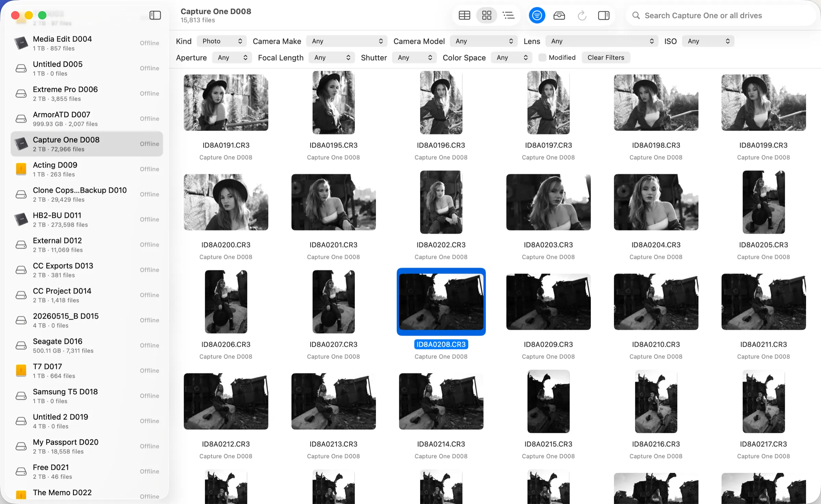Click filename ID8A0208.CR3 label
821x504 pixels.
click(441, 344)
